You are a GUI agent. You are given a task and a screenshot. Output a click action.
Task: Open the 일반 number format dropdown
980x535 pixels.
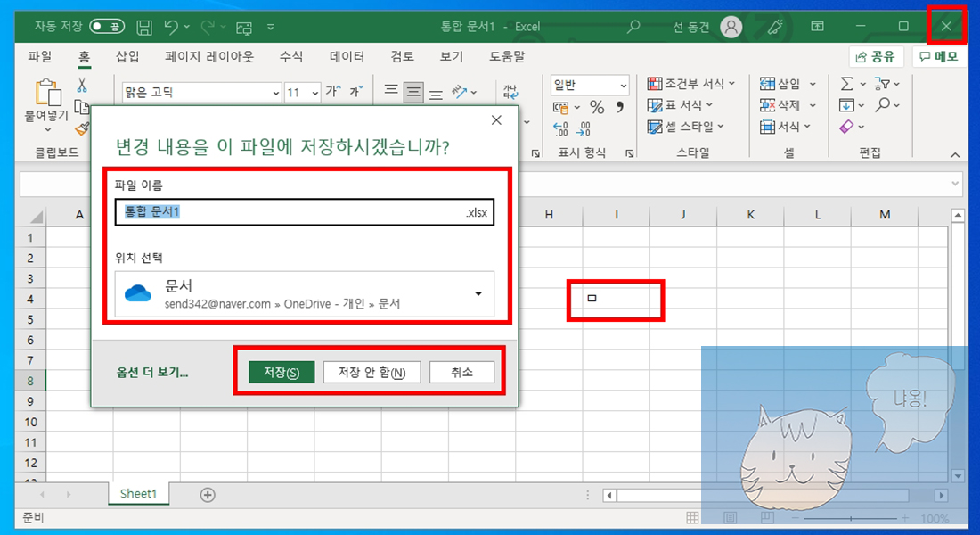click(x=623, y=85)
